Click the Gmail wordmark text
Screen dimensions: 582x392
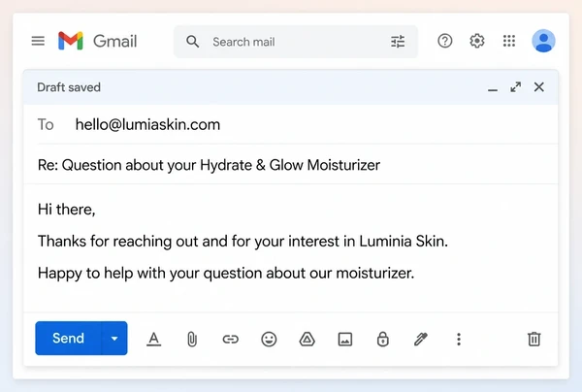click(114, 41)
